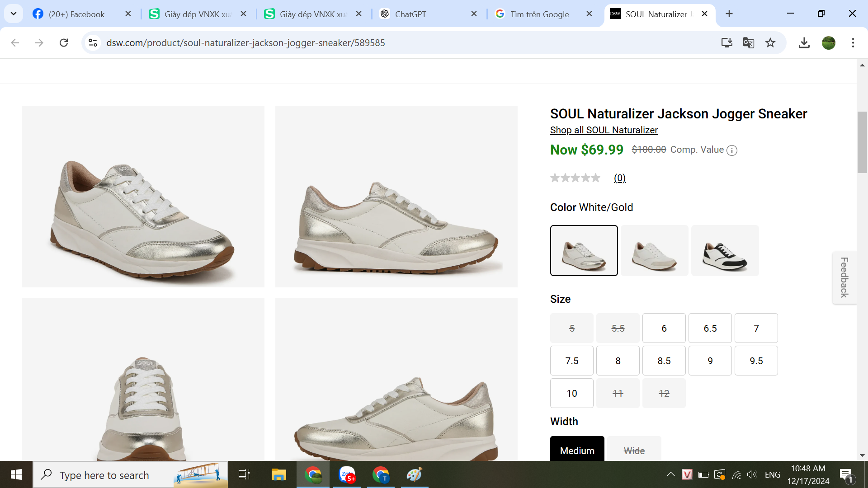
Task: Click the Comp. Value info icon
Action: point(731,150)
